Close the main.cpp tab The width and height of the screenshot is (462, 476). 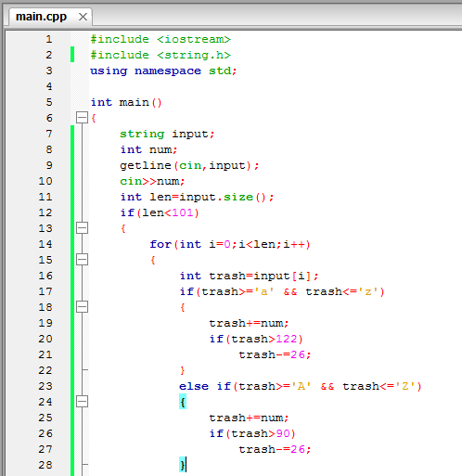(x=83, y=17)
